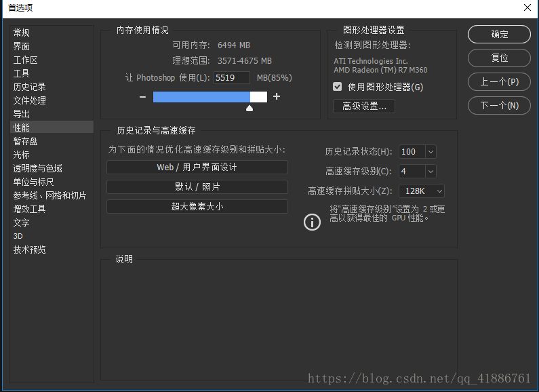Click the Photoshop memory field showing 5519
Image resolution: width=539 pixels, height=392 pixels.
tap(232, 78)
